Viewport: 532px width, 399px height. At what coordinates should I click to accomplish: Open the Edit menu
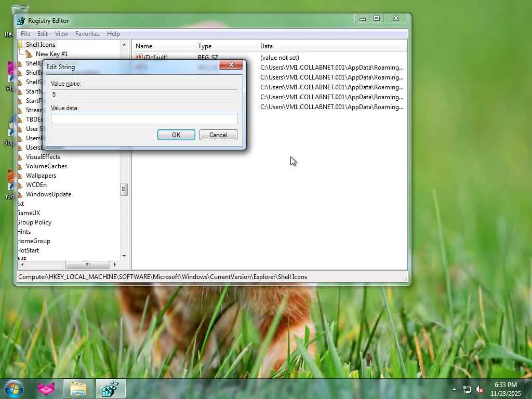(43, 34)
